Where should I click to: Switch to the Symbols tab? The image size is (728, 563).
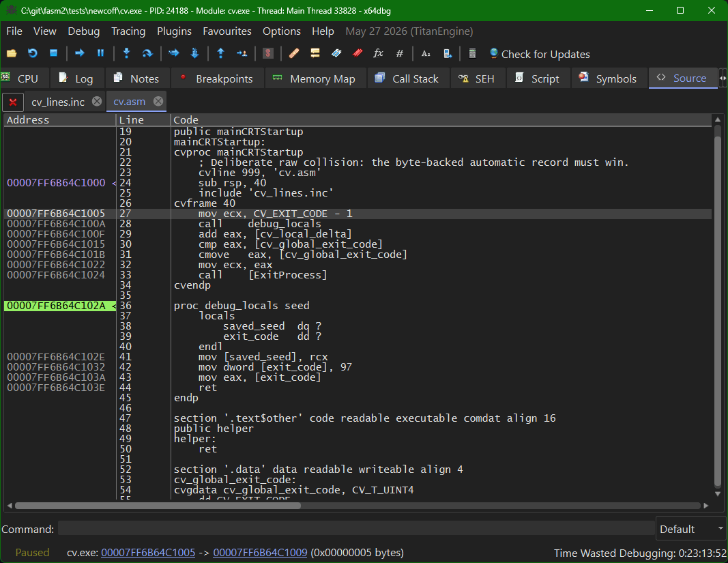pyautogui.click(x=609, y=78)
